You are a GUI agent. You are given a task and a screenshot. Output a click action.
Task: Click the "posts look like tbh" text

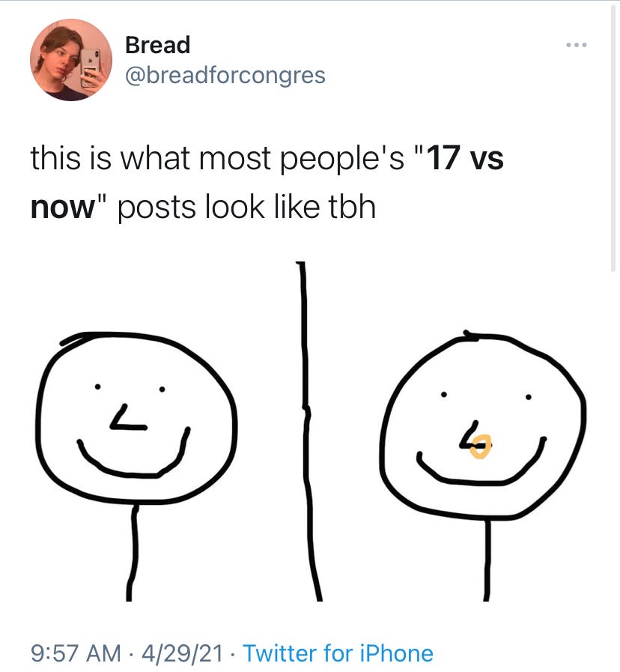point(246,208)
